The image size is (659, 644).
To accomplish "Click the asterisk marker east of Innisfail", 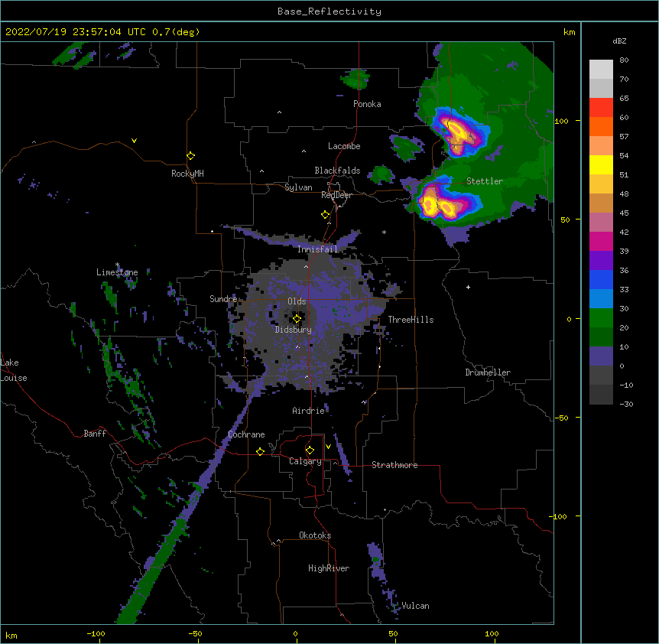I will tap(384, 232).
